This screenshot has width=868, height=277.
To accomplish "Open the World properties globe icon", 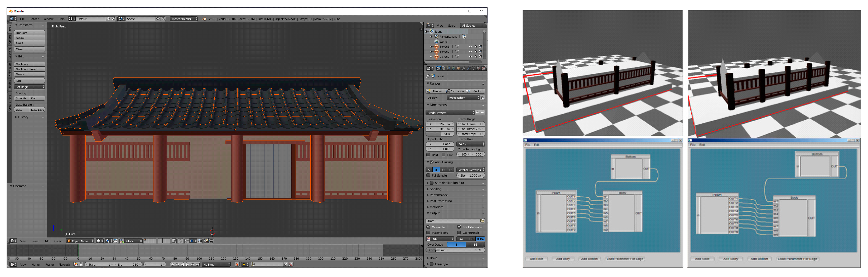I will [x=453, y=69].
